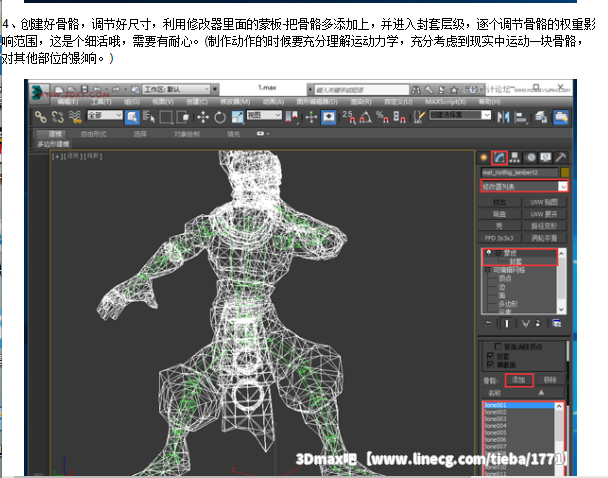608x478 pixels.
Task: Open the Hierarchy command panel tab
Action: (x=515, y=157)
